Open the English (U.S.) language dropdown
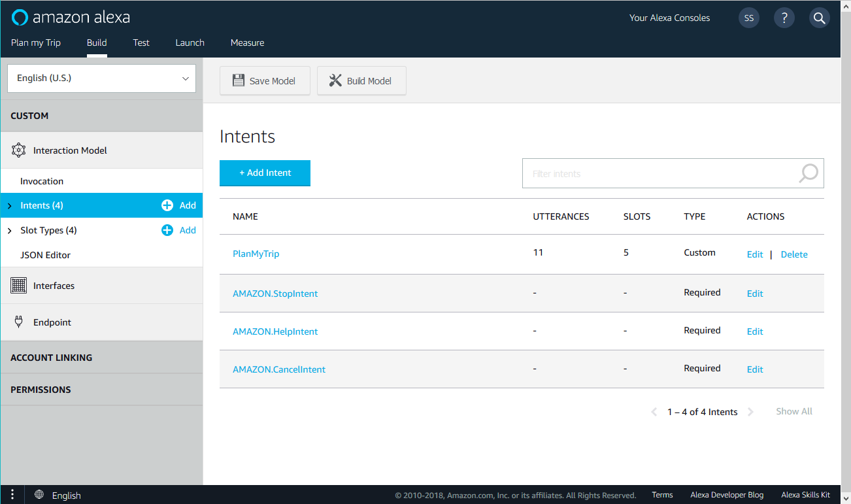Screen dimensions: 851x504 [x=101, y=78]
